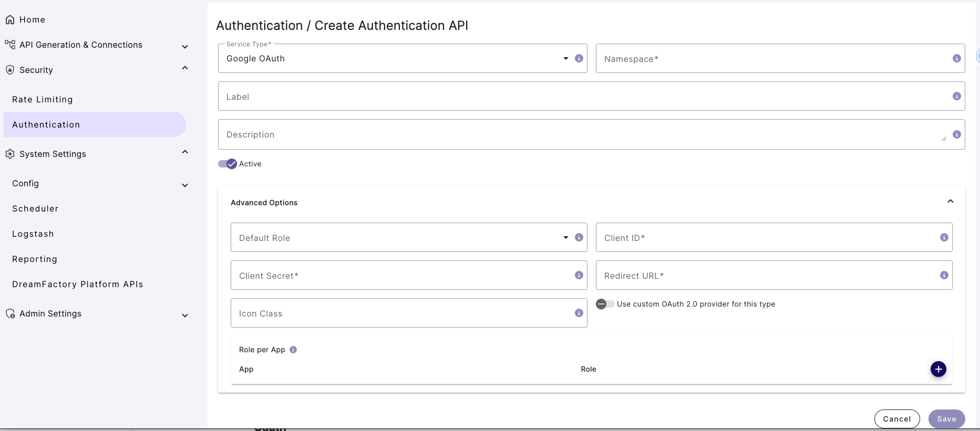Click into the Description text area
Screen dimensions: 980x431
pyautogui.click(x=578, y=134)
